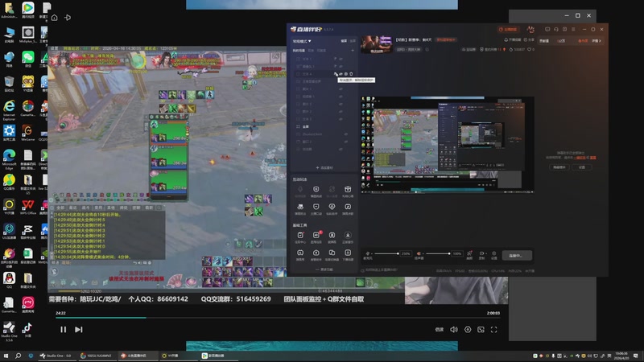644x362 pixels.
Task: Toggle visibility of the 文本 3 source
Action: tap(341, 119)
